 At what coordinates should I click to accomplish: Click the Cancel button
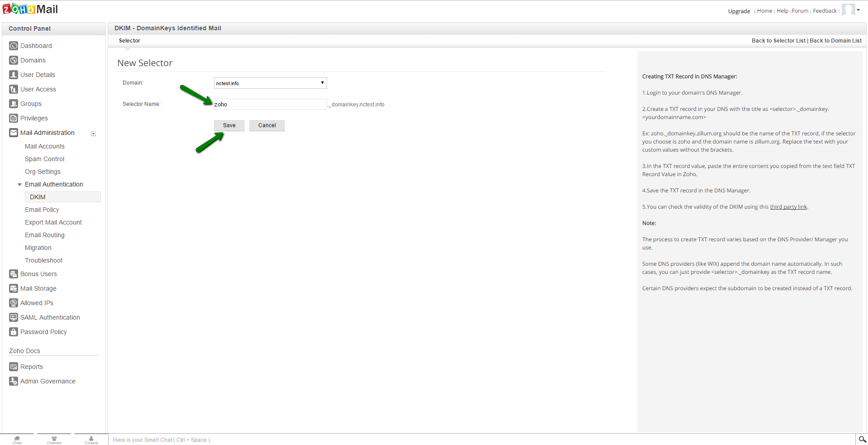click(x=267, y=125)
